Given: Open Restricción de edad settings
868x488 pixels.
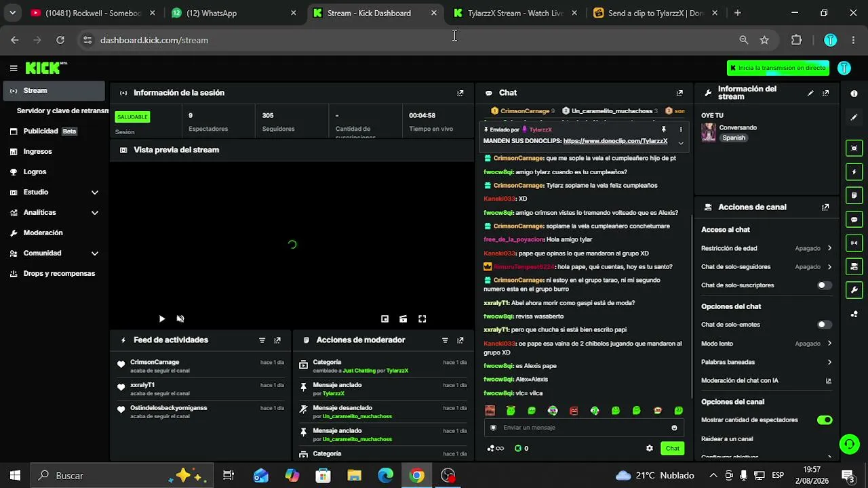Looking at the screenshot, I should (766, 248).
